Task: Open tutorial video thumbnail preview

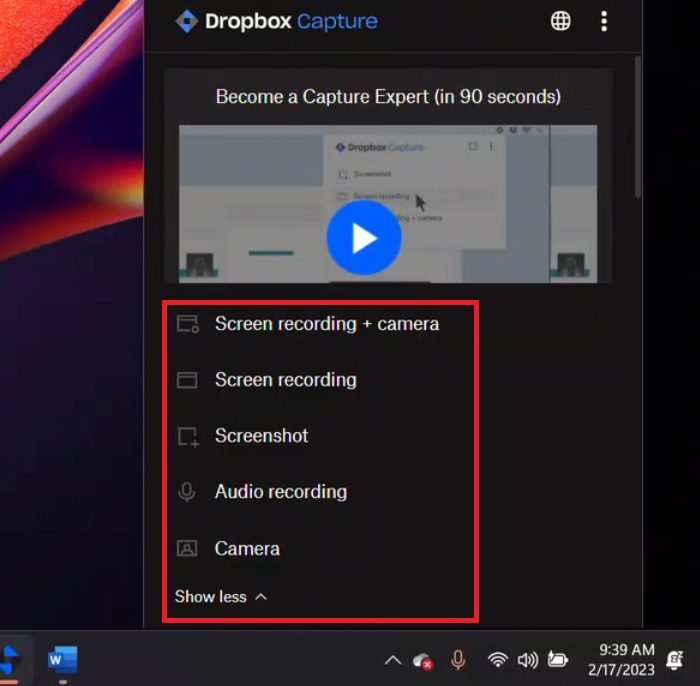Action: 388,204
